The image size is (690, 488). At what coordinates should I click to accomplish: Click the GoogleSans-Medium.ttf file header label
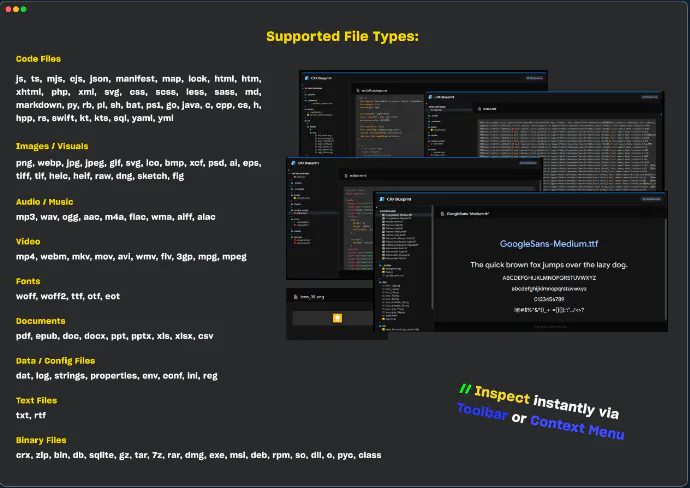pos(468,214)
